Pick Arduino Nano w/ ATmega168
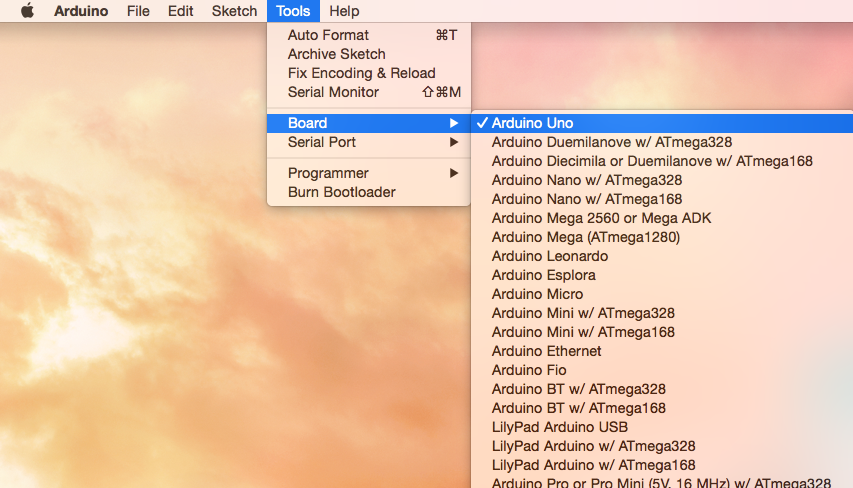This screenshot has height=488, width=853. [x=662, y=199]
